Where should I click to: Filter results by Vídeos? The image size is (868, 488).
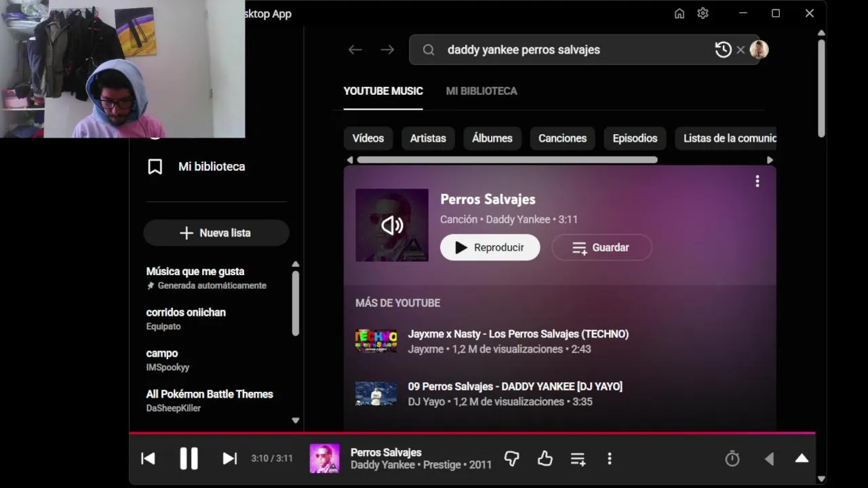coord(368,138)
